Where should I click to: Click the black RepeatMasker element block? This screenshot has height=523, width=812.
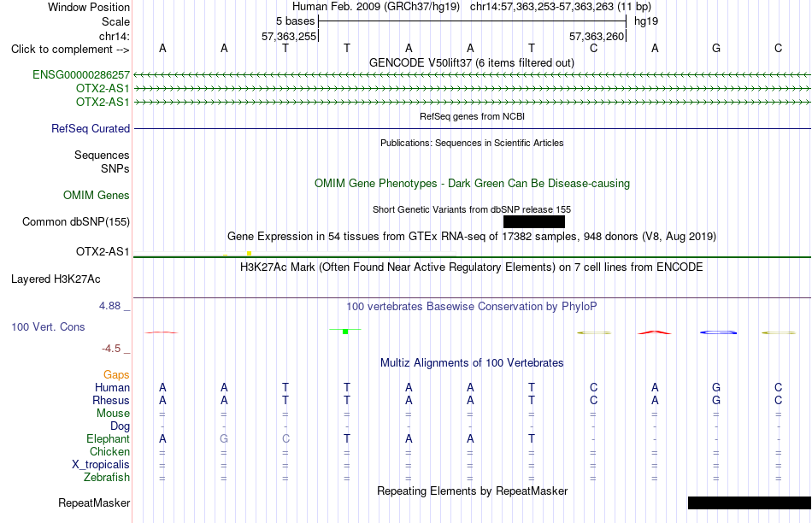750,502
